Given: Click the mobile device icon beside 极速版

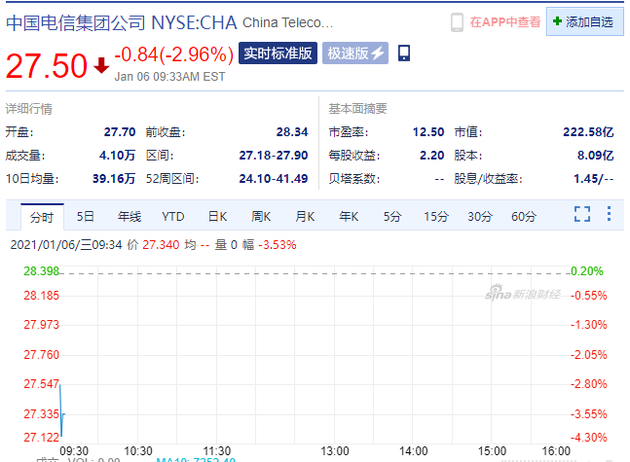Looking at the screenshot, I should tap(404, 53).
